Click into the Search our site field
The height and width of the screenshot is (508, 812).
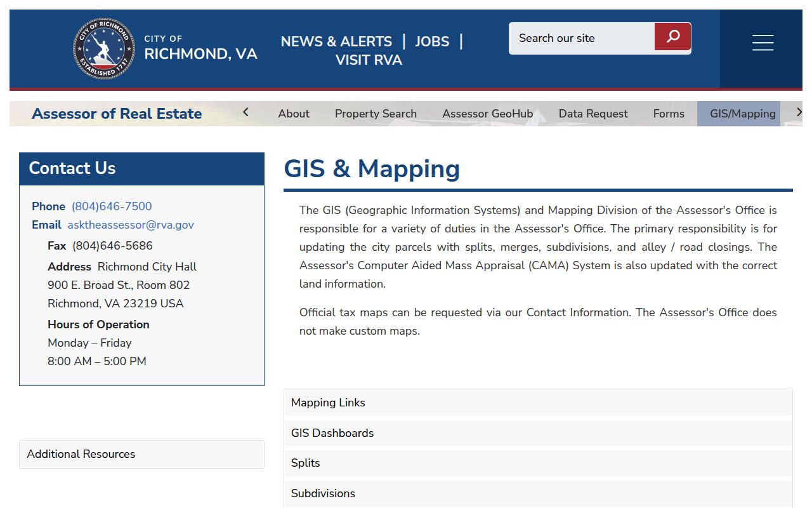[582, 38]
